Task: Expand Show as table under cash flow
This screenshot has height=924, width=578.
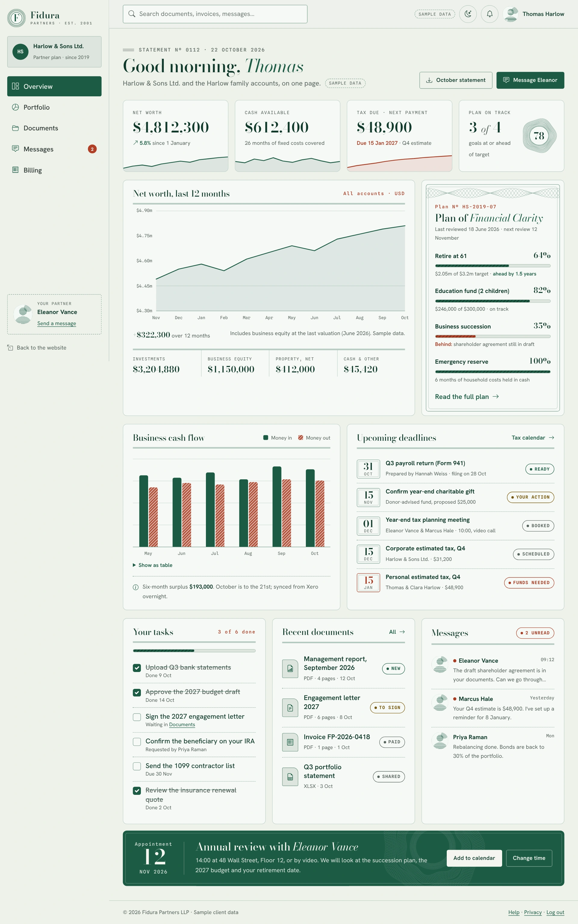Action: (153, 565)
